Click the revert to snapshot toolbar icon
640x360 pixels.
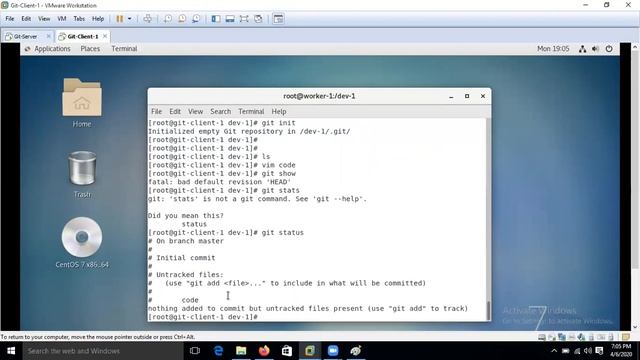point(182,19)
